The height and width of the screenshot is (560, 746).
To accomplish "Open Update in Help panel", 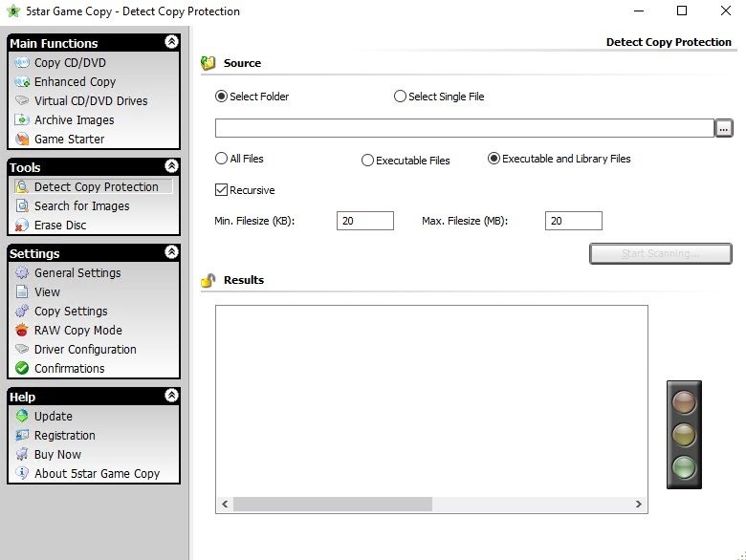I will click(x=54, y=417).
